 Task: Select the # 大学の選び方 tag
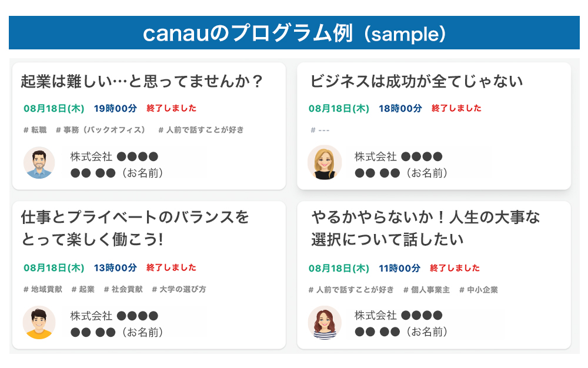pyautogui.click(x=179, y=289)
